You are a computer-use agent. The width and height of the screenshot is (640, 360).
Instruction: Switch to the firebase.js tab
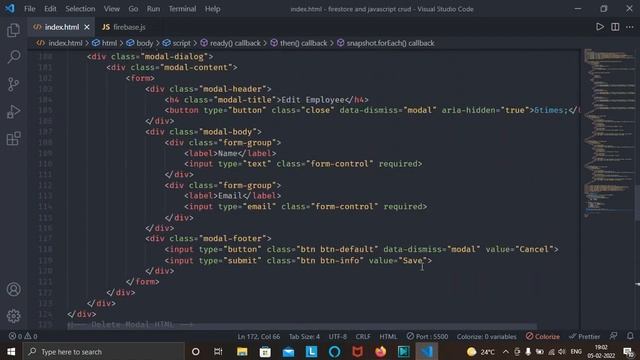point(124,27)
